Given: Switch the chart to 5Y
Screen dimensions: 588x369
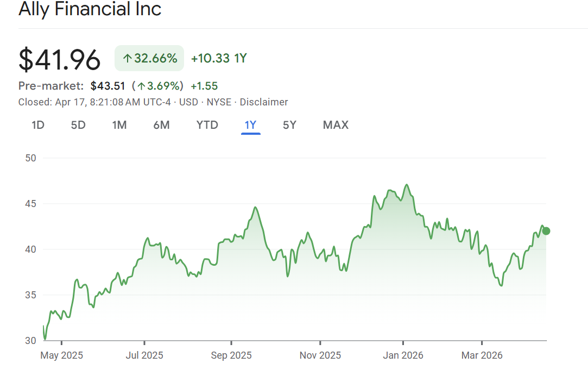Looking at the screenshot, I should (x=289, y=125).
